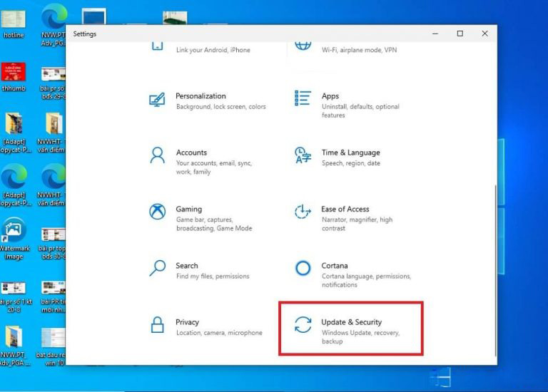
Task: Open the Update & Security refresh icon
Action: point(303,324)
